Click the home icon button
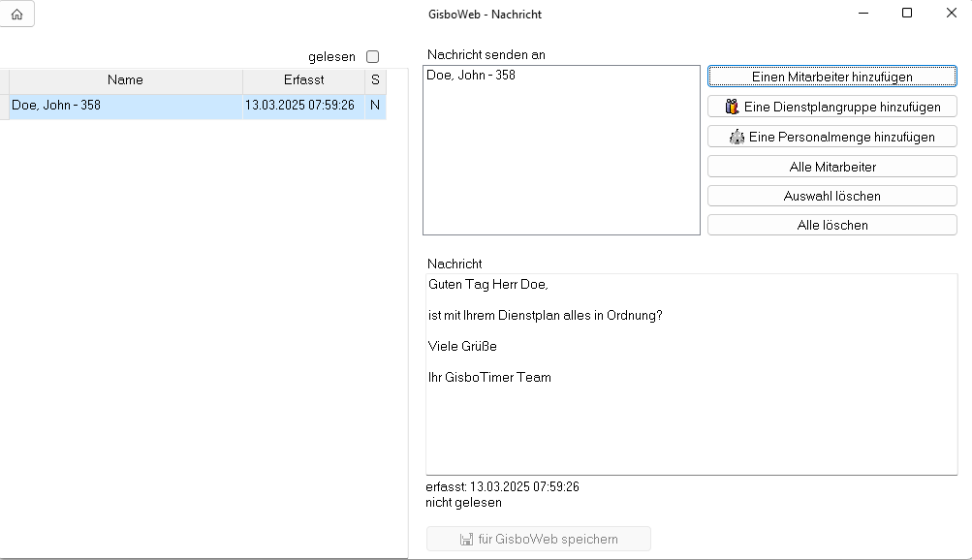Image resolution: width=972 pixels, height=560 pixels. (x=16, y=15)
